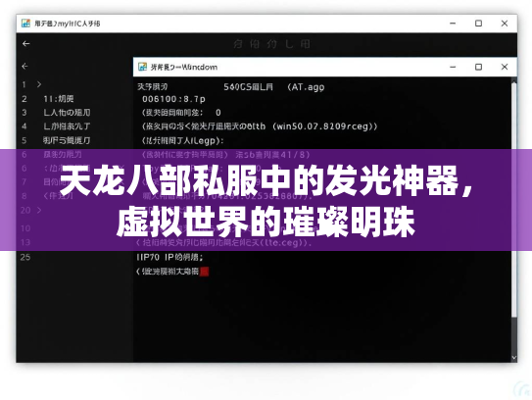This screenshot has height=400, width=532.
Task: Click the line starting with "IIP70 IP"
Action: (169, 258)
